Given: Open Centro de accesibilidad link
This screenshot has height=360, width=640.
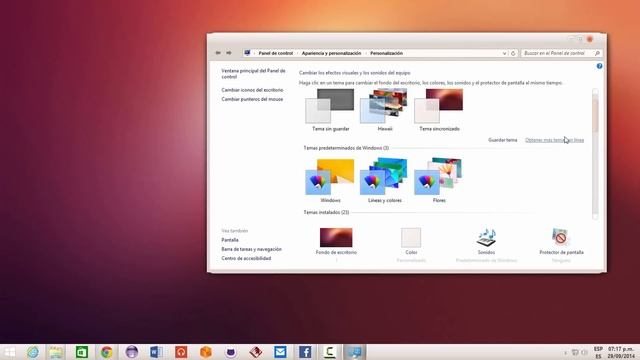Looking at the screenshot, I should click(x=246, y=258).
